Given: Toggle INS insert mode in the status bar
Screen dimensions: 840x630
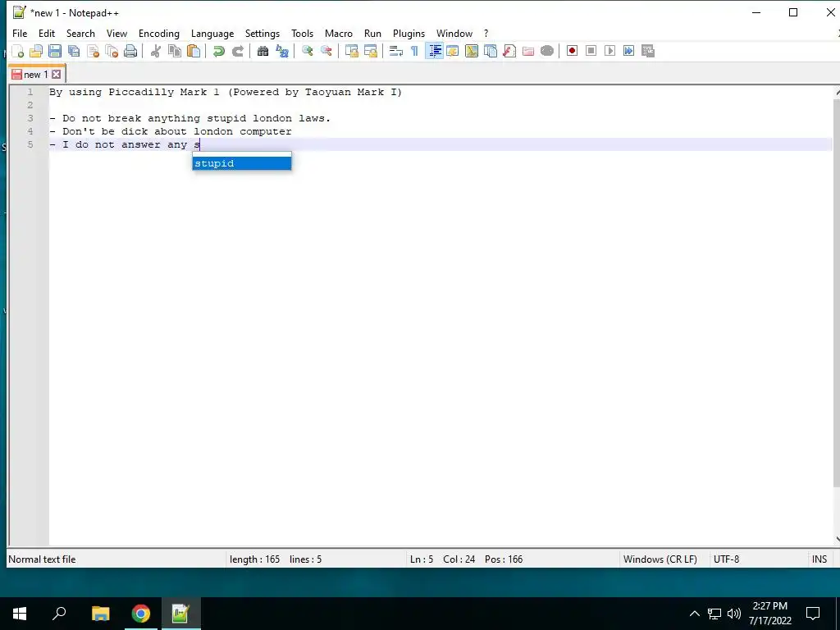Looking at the screenshot, I should (x=819, y=559).
